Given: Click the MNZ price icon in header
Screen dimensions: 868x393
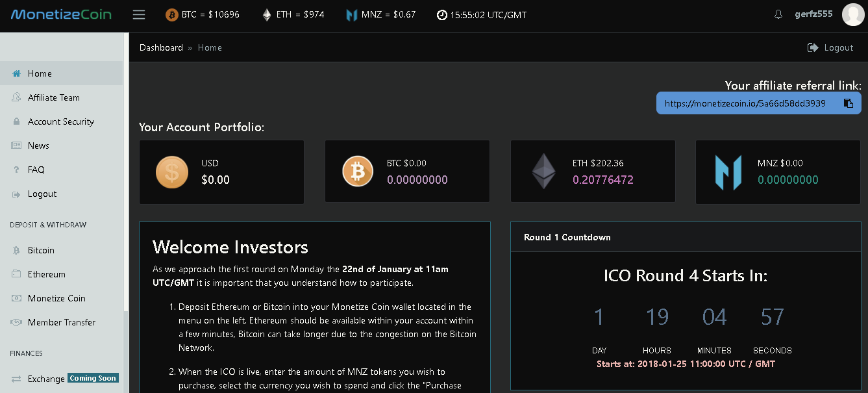Looking at the screenshot, I should (x=352, y=15).
